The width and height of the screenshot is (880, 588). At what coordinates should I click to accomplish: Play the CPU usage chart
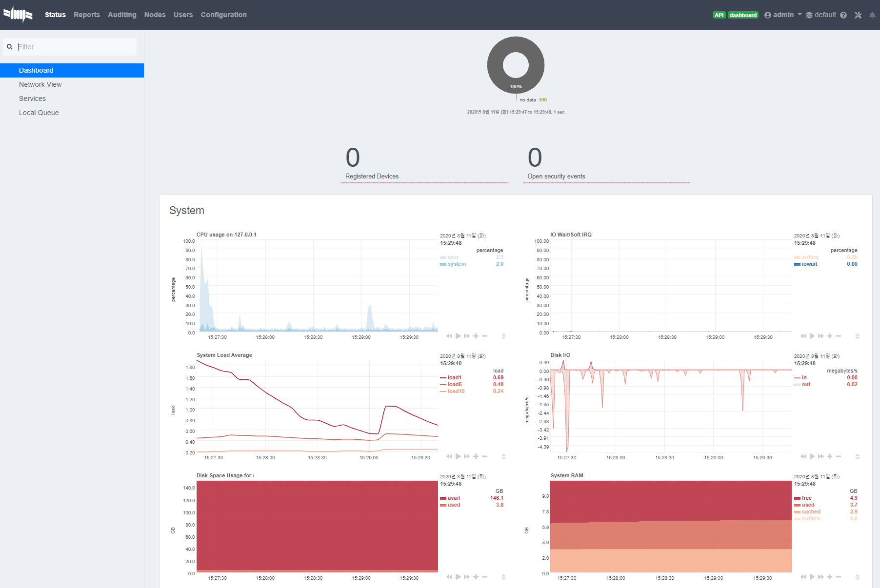tap(458, 336)
